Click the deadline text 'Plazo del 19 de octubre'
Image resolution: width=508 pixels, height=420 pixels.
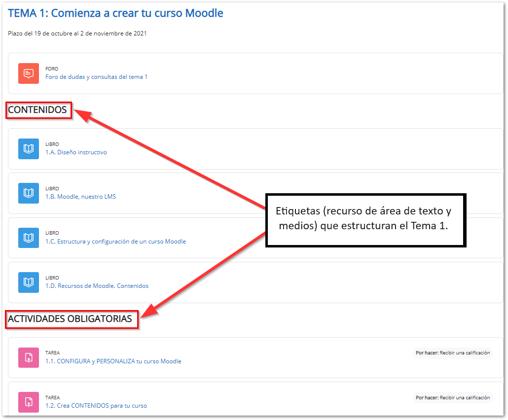pyautogui.click(x=77, y=34)
